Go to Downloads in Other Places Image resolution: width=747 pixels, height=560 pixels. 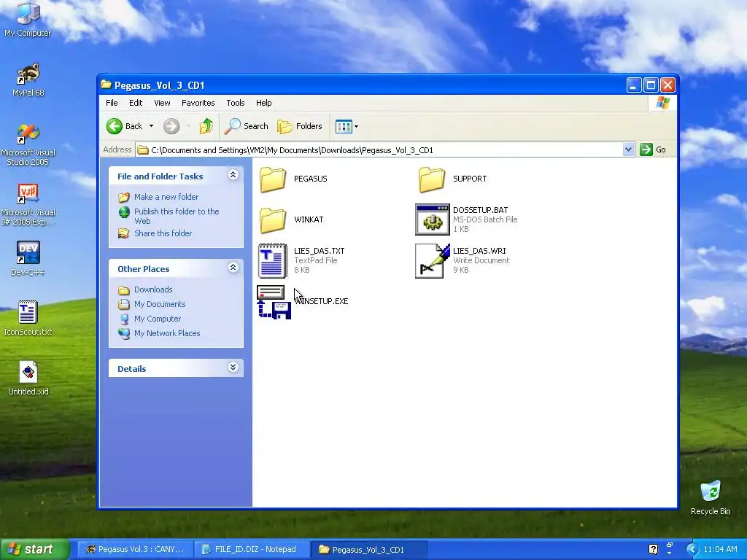pyautogui.click(x=153, y=289)
